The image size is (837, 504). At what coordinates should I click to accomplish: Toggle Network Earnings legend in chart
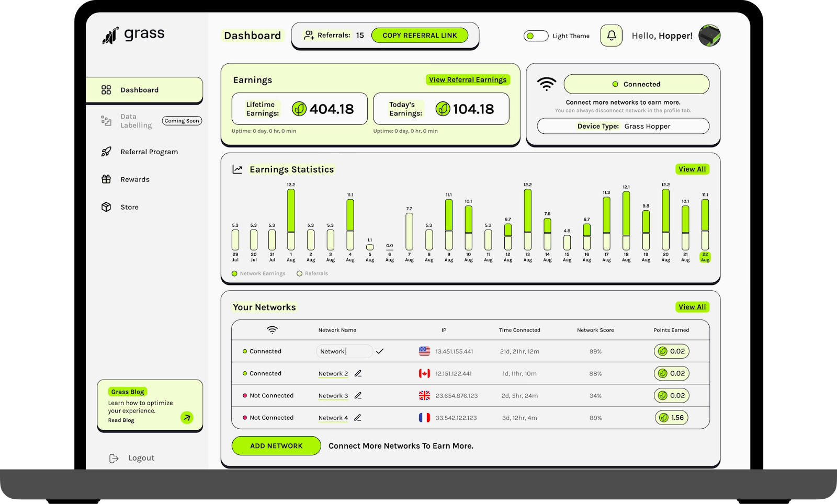pyautogui.click(x=259, y=273)
